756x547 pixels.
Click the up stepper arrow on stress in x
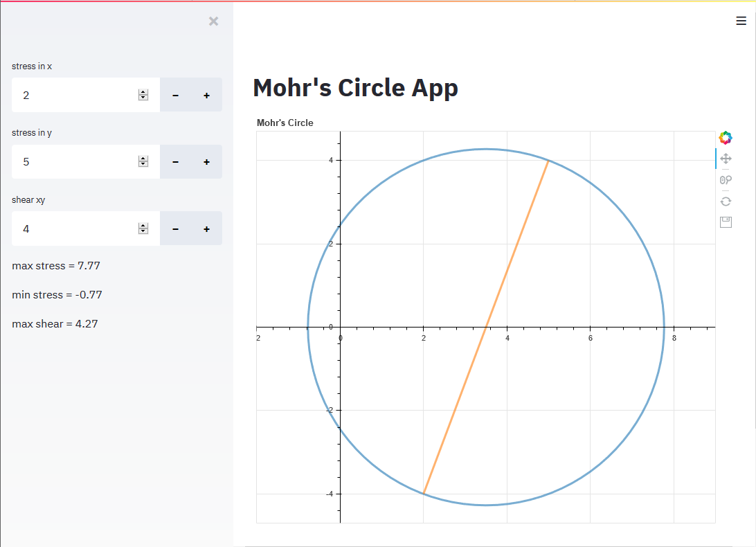[143, 91]
